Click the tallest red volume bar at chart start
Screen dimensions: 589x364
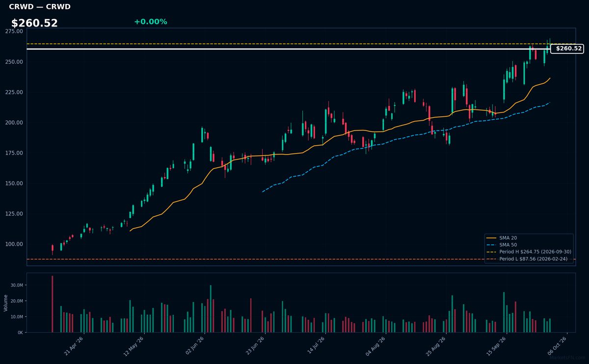pos(53,304)
